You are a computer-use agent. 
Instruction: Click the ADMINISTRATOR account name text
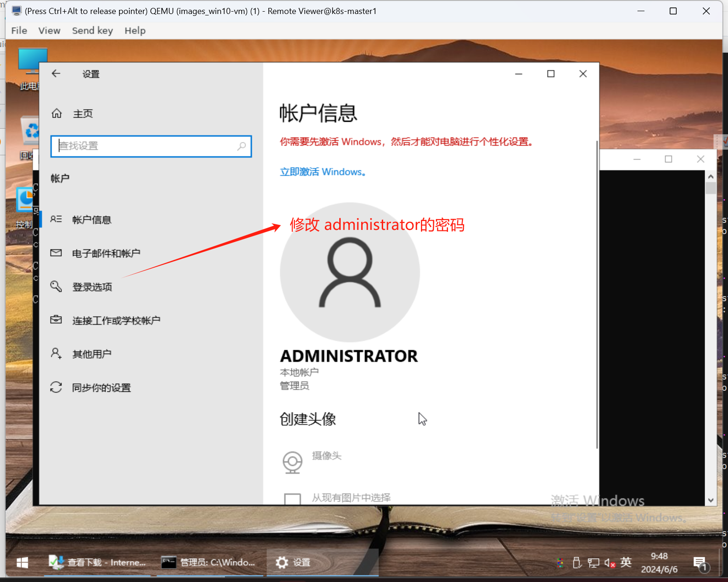pyautogui.click(x=349, y=356)
